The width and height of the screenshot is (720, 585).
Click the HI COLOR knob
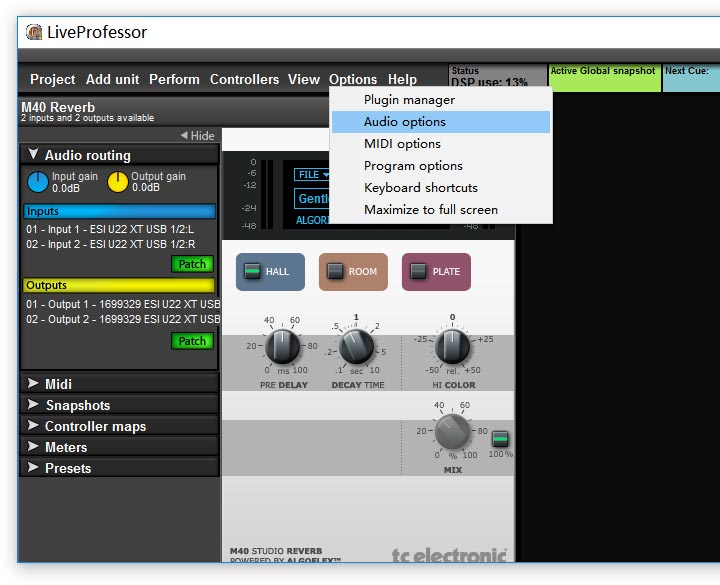coord(452,346)
